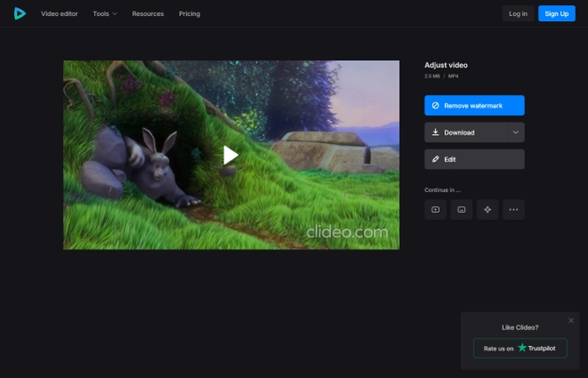Click the Clideo logo icon

[20, 13]
